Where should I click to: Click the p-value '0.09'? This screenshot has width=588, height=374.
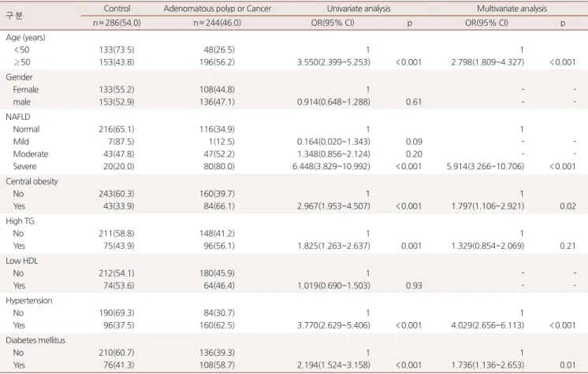(414, 142)
